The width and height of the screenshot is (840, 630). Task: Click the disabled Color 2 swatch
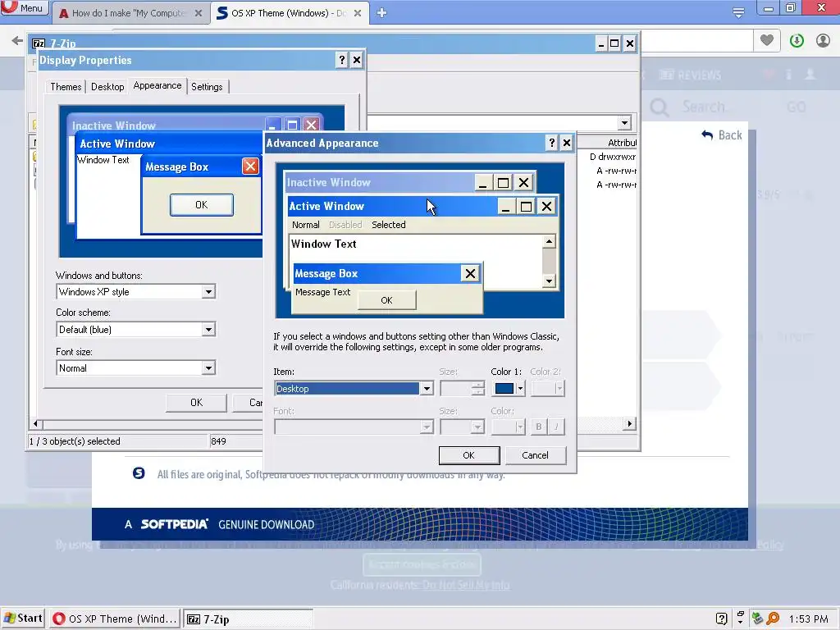click(x=547, y=388)
